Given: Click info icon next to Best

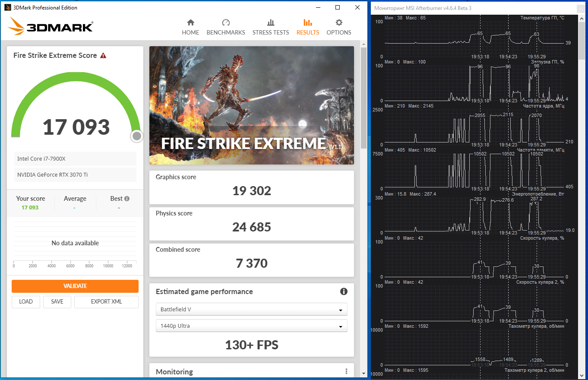Looking at the screenshot, I should tap(127, 199).
